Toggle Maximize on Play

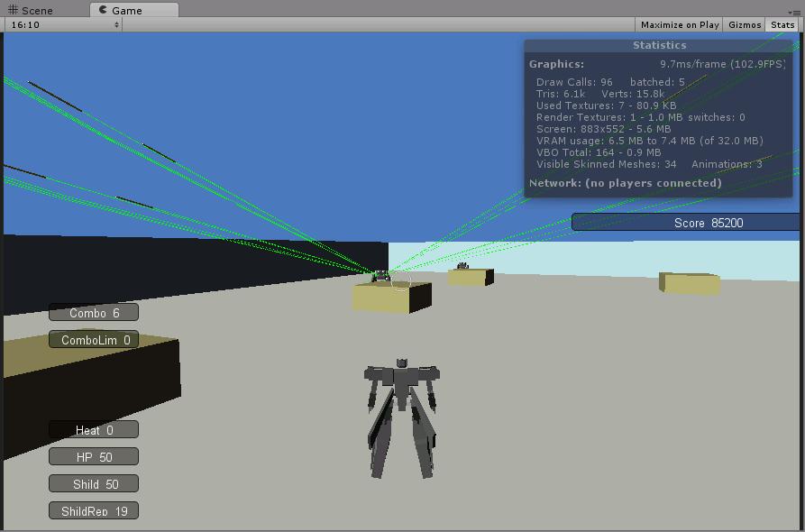pos(679,24)
